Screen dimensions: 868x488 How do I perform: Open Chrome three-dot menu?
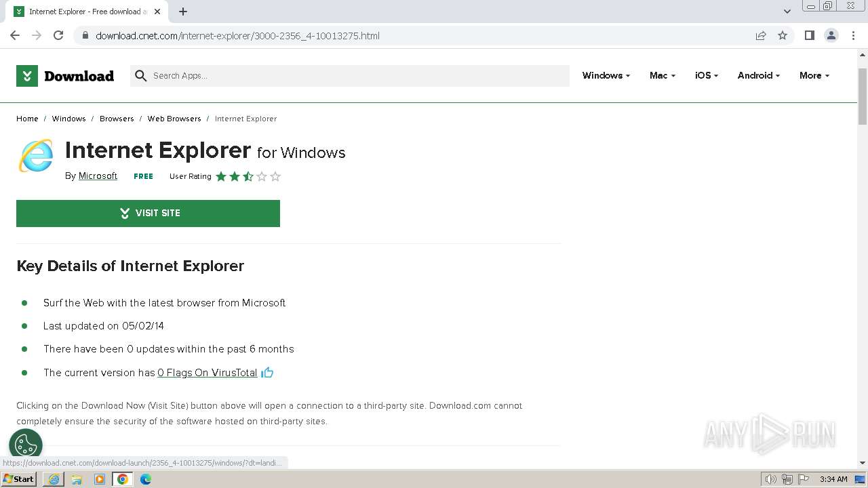(853, 35)
